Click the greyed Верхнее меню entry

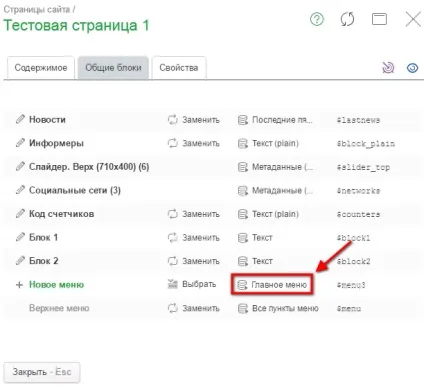click(x=59, y=308)
